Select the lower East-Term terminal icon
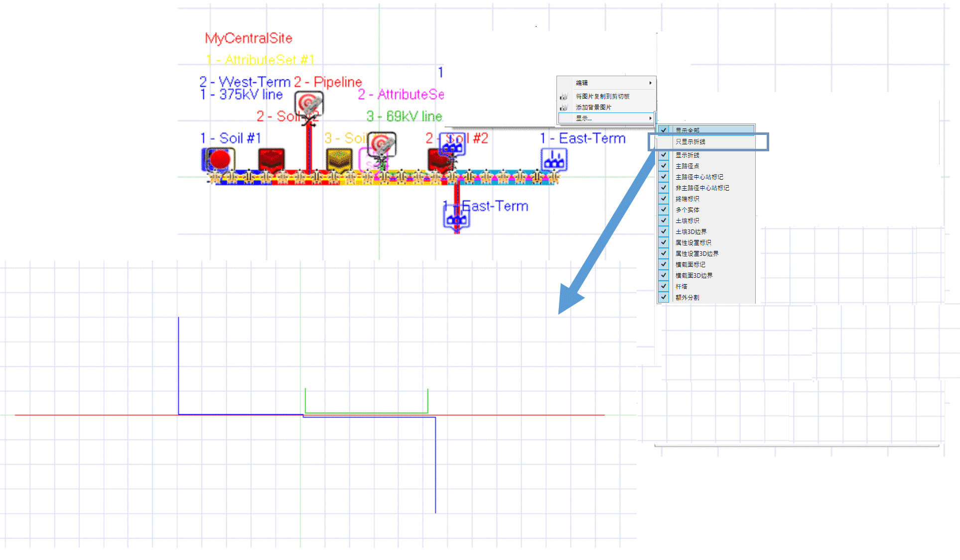This screenshot has width=960, height=560. click(x=456, y=218)
